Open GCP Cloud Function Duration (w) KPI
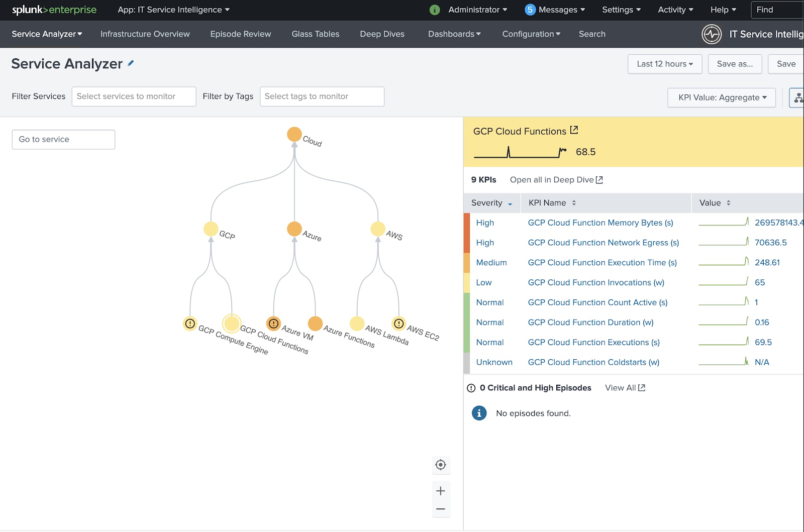 (590, 323)
